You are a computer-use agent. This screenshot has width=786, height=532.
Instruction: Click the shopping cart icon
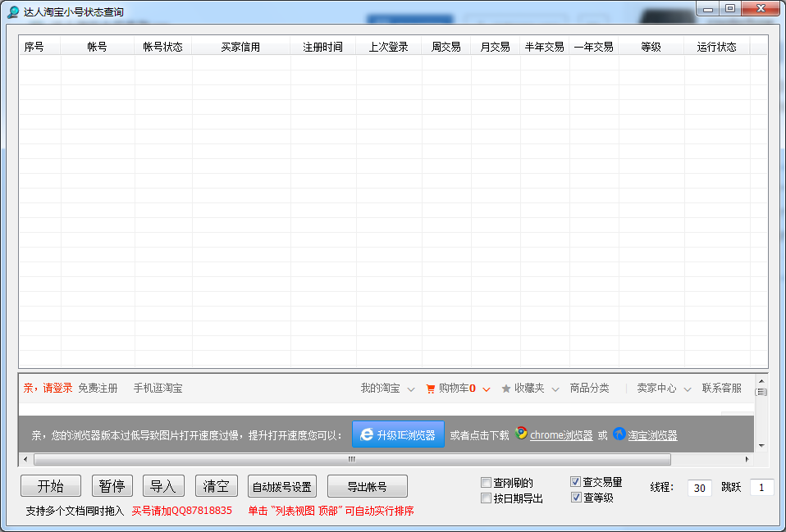431,389
